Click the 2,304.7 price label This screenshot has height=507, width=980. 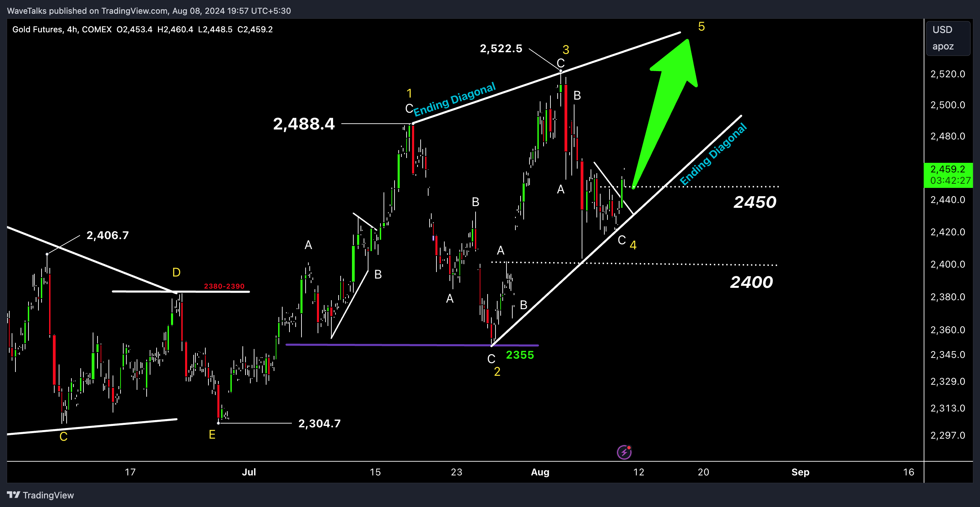click(320, 423)
